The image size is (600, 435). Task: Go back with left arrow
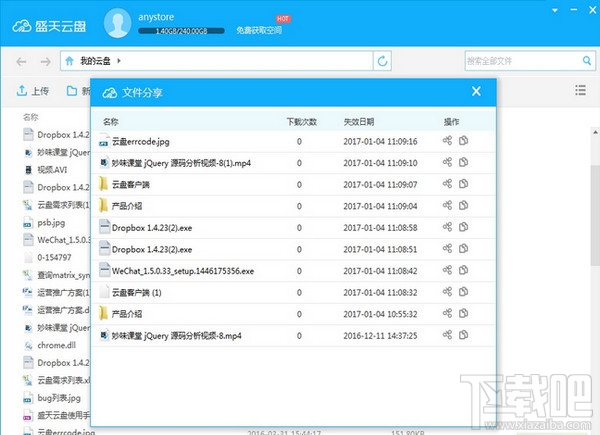21,61
